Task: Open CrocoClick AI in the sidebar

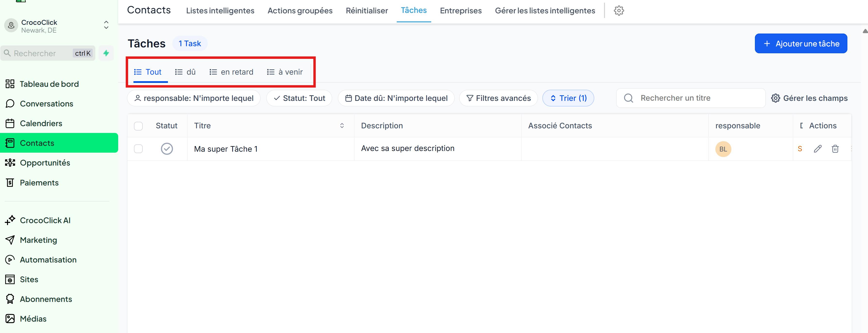Action: (x=45, y=220)
